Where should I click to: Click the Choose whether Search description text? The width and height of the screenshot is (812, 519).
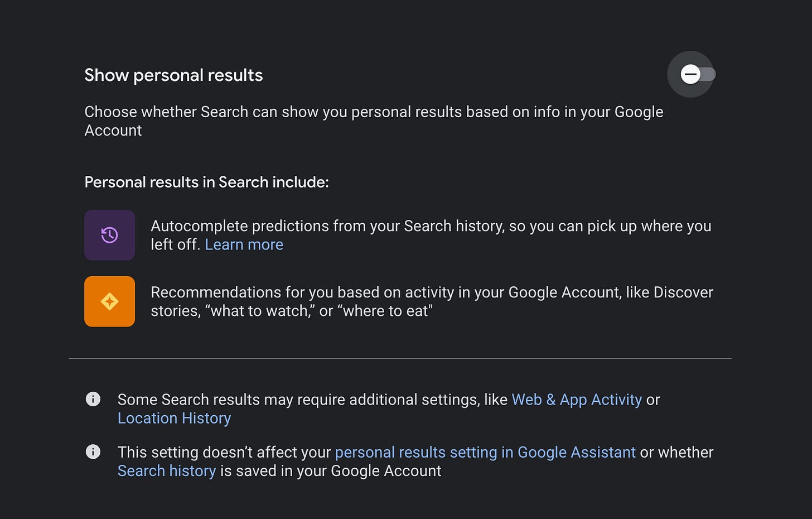[374, 121]
